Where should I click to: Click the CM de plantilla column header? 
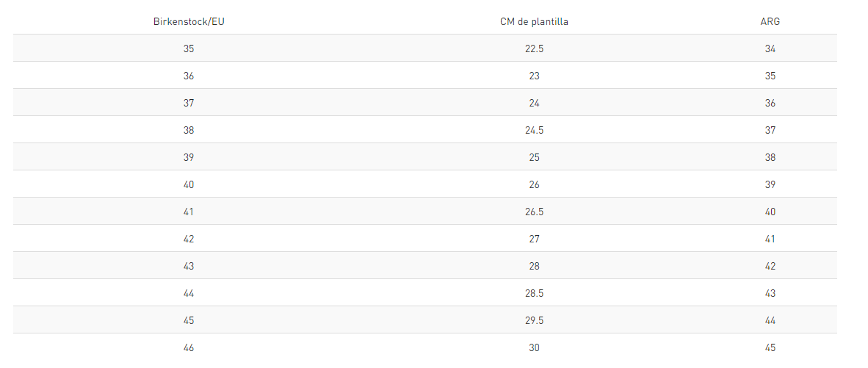(x=534, y=21)
